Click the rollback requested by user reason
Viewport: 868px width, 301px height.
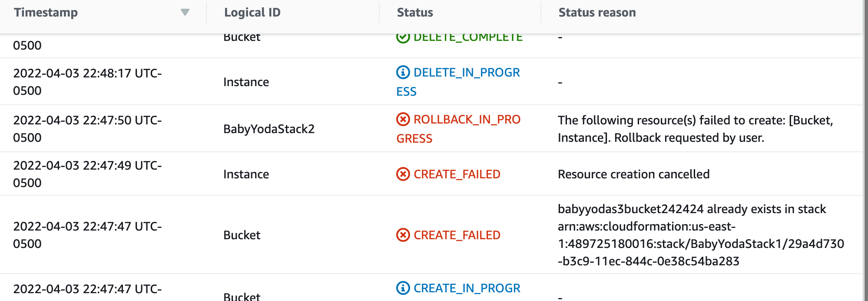point(696,129)
